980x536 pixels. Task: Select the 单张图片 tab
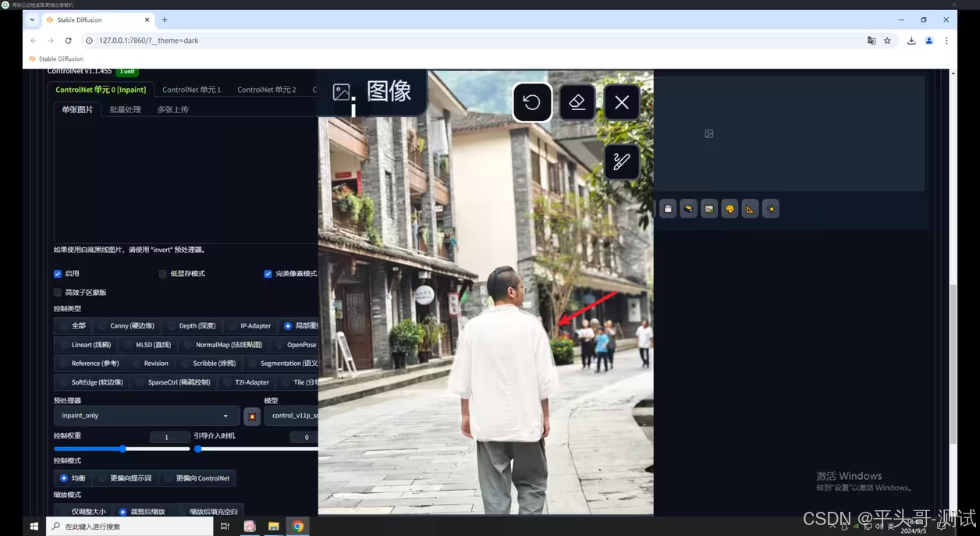(77, 110)
